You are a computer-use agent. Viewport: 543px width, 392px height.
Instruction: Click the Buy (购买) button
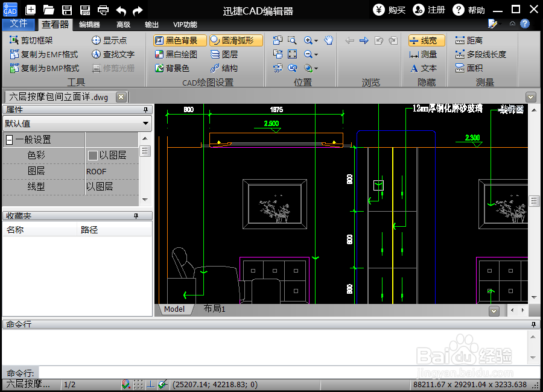pyautogui.click(x=389, y=10)
